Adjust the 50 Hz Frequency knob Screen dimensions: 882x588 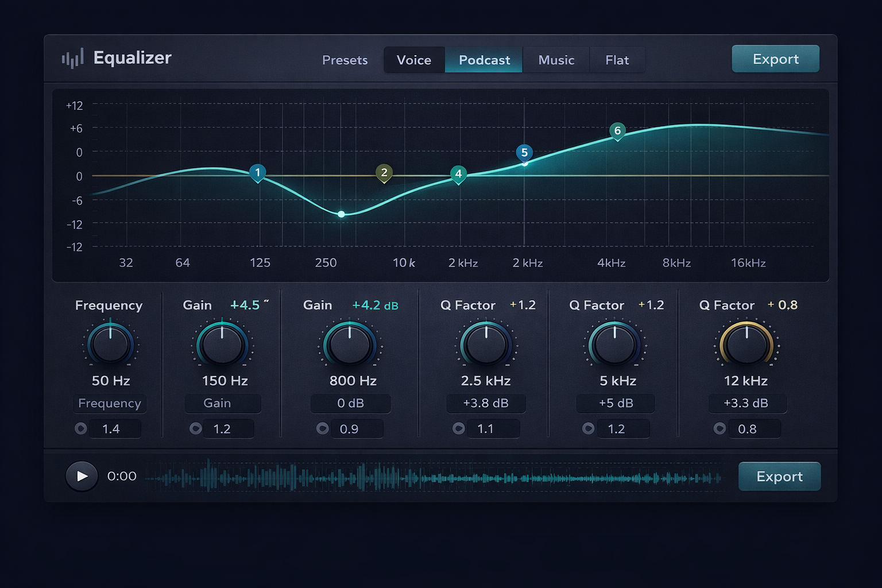(110, 345)
